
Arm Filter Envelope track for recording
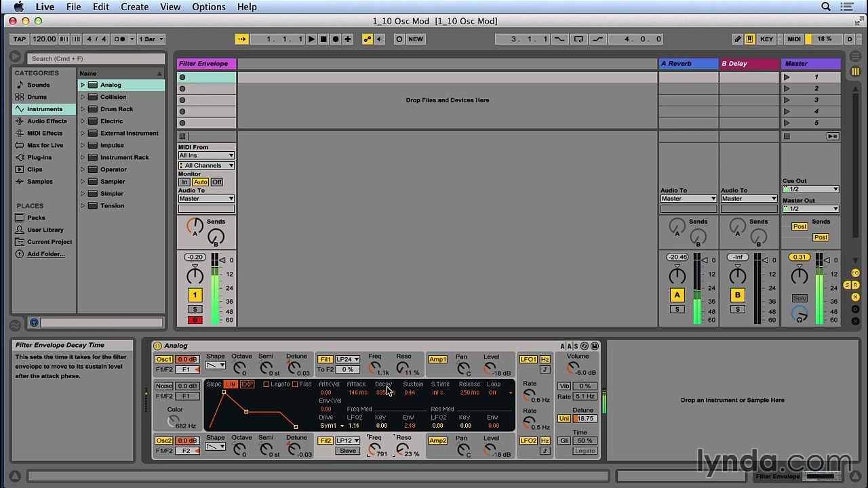pyautogui.click(x=195, y=320)
